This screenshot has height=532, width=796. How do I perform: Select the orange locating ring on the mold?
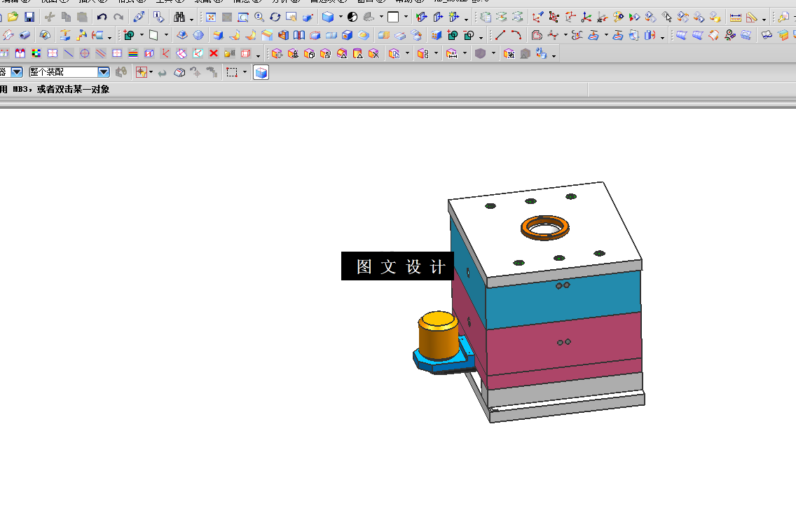[544, 227]
